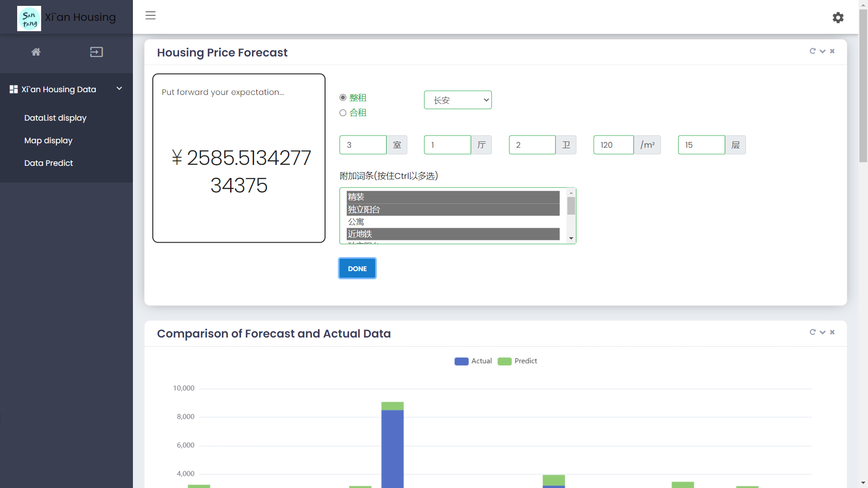Select 公寓 in the tags list
This screenshot has height=488, width=868.
pos(453,222)
